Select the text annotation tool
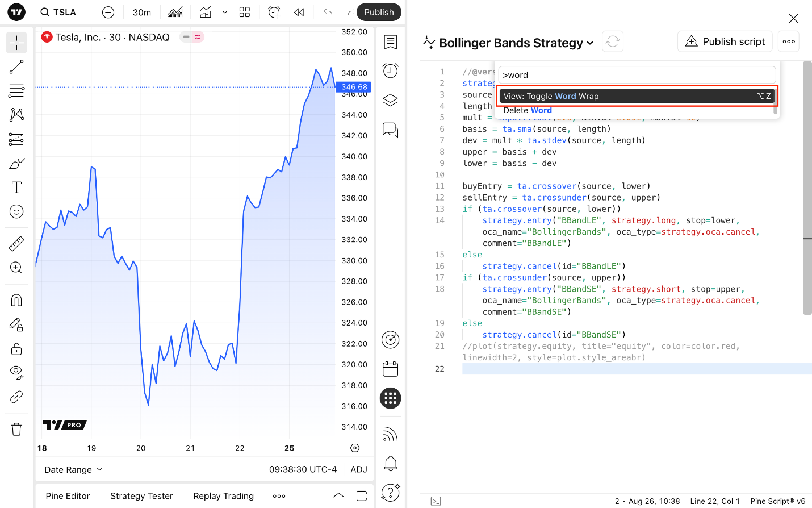 click(x=16, y=188)
